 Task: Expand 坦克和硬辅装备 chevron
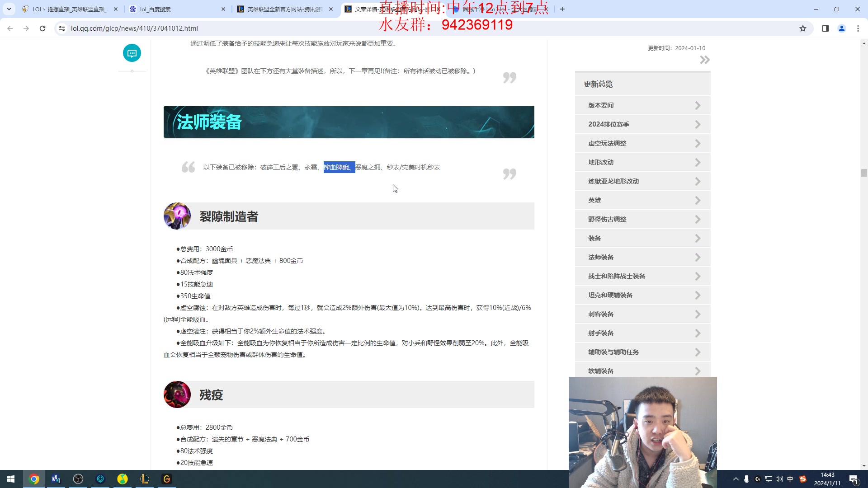click(698, 295)
